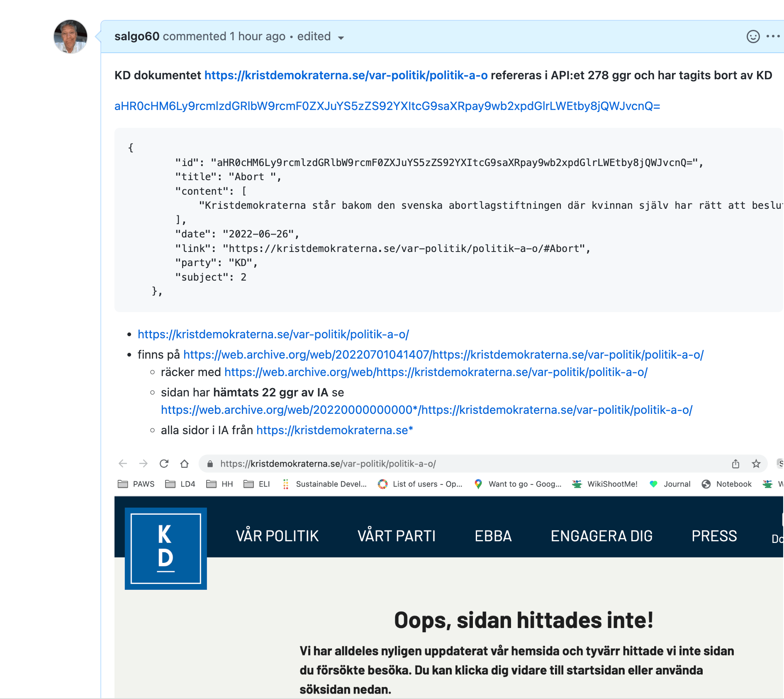Screen dimensions: 784x699
Task: Click the bookmark star icon
Action: click(756, 464)
